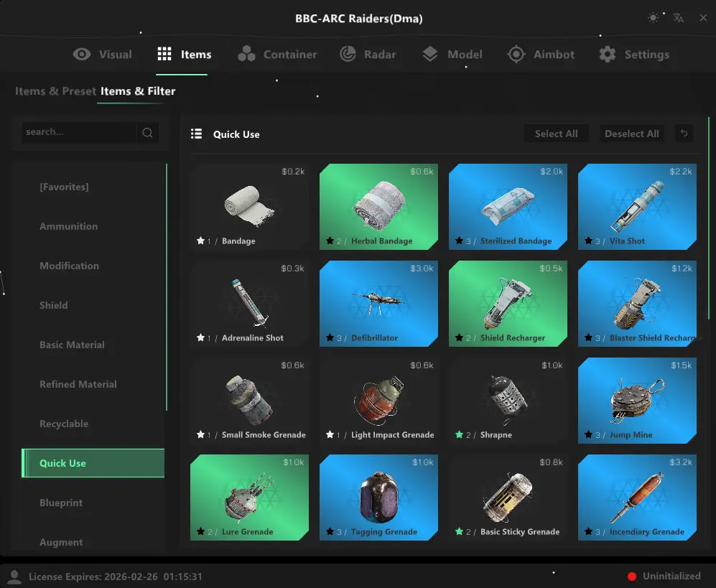Screen dimensions: 716x588
Task: Open the language switcher icon
Action: [678, 18]
